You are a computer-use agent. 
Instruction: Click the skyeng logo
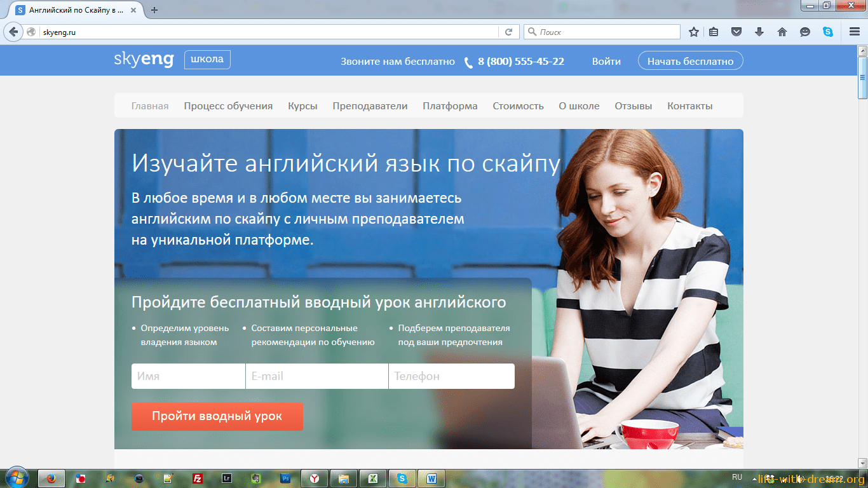144,60
